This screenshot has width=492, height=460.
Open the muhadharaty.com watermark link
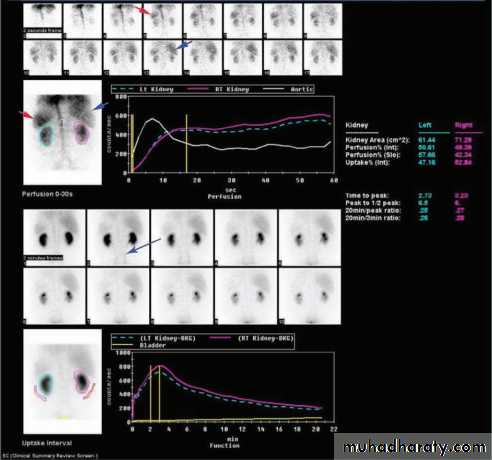pos(413,447)
